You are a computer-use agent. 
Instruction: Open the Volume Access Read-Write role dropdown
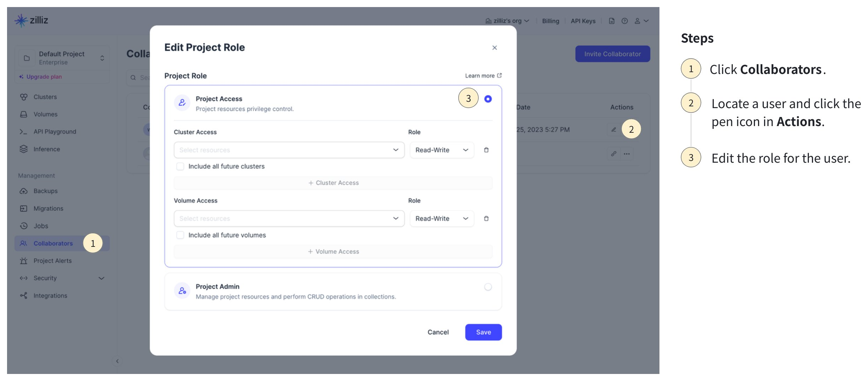441,219
